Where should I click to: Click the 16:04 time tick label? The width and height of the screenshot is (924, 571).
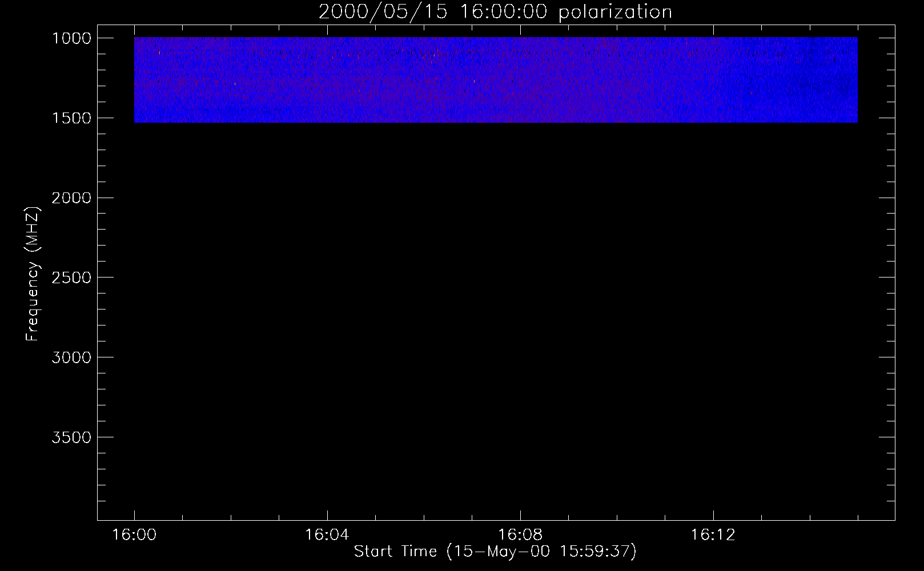(327, 535)
